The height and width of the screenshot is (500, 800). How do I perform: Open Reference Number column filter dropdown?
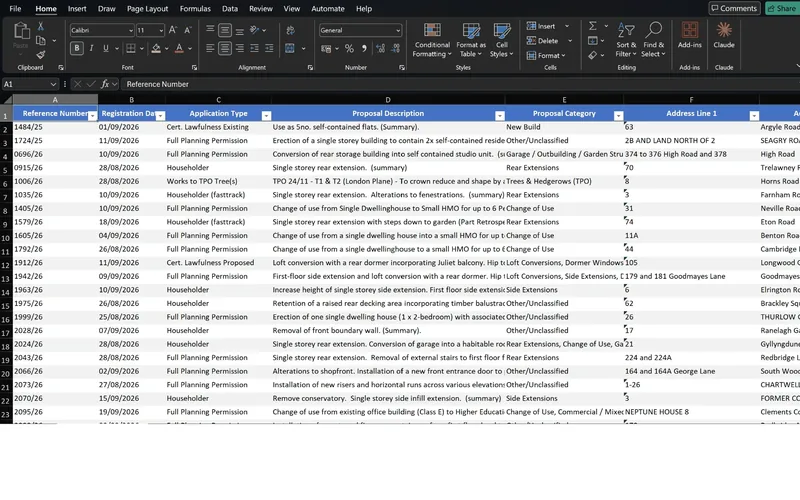pyautogui.click(x=92, y=116)
